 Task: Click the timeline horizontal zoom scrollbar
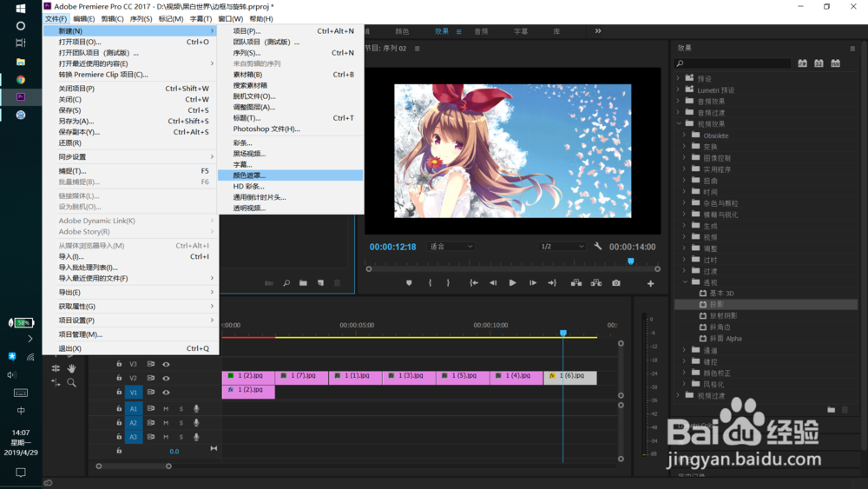pos(134,466)
